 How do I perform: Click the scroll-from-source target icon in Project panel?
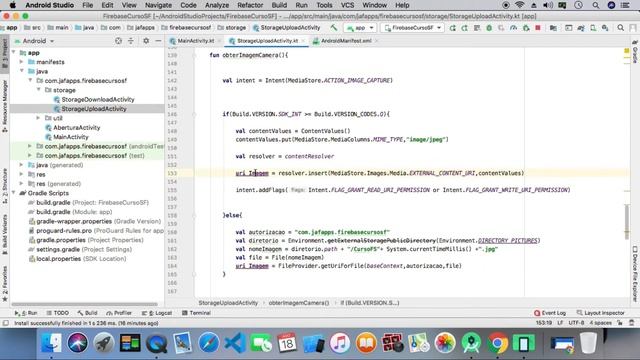coord(118,41)
